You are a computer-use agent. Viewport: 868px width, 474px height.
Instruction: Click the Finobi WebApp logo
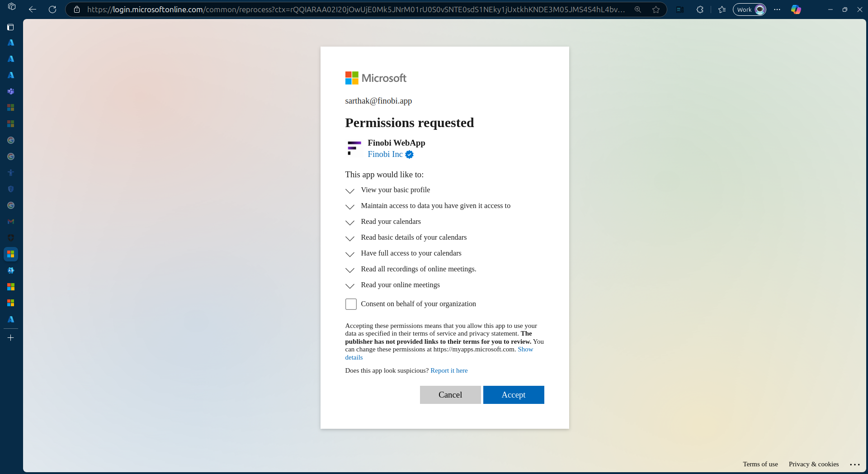click(354, 148)
